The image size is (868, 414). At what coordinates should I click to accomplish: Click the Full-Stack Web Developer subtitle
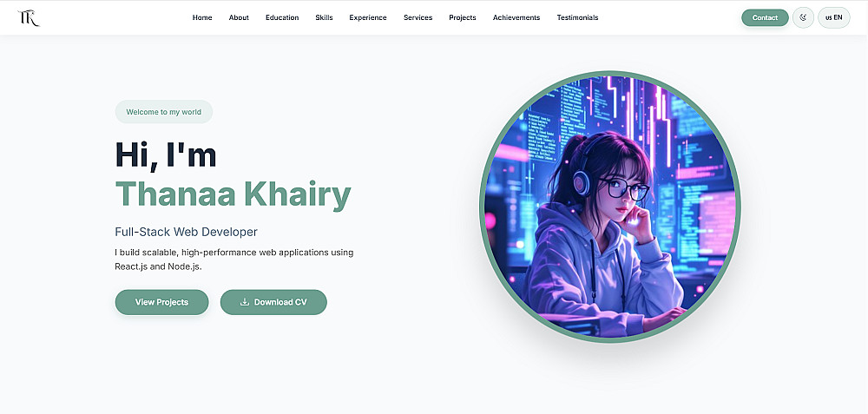click(x=186, y=232)
